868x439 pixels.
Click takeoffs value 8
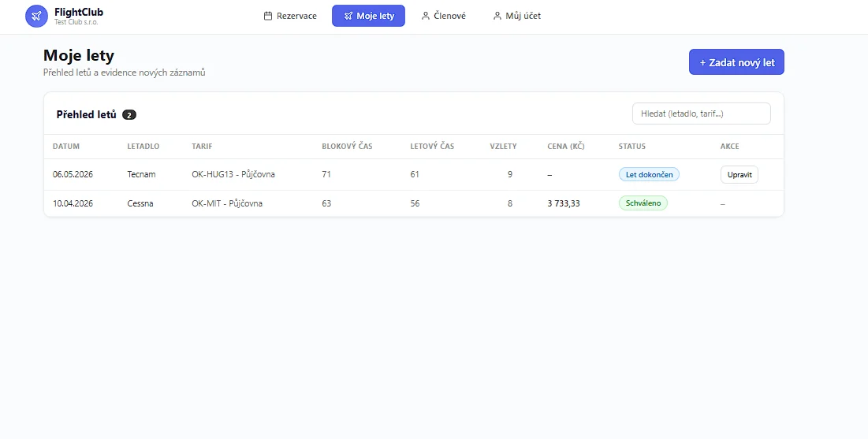click(510, 203)
